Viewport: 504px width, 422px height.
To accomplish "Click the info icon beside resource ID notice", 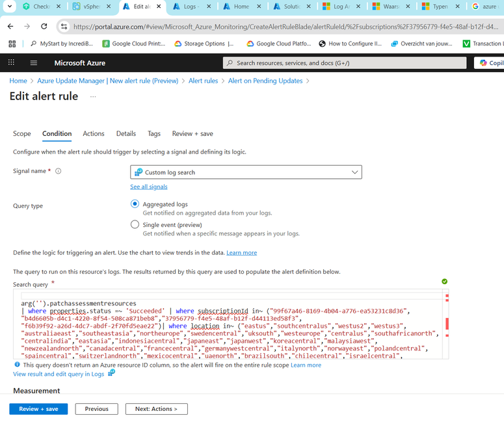I will tap(17, 365).
